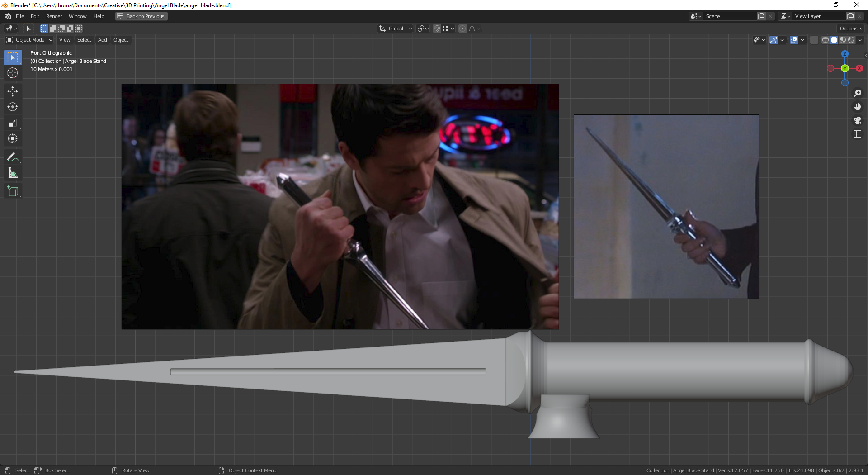Screen dimensions: 868x475
Task: Set selection mode to invert
Action: (x=70, y=28)
